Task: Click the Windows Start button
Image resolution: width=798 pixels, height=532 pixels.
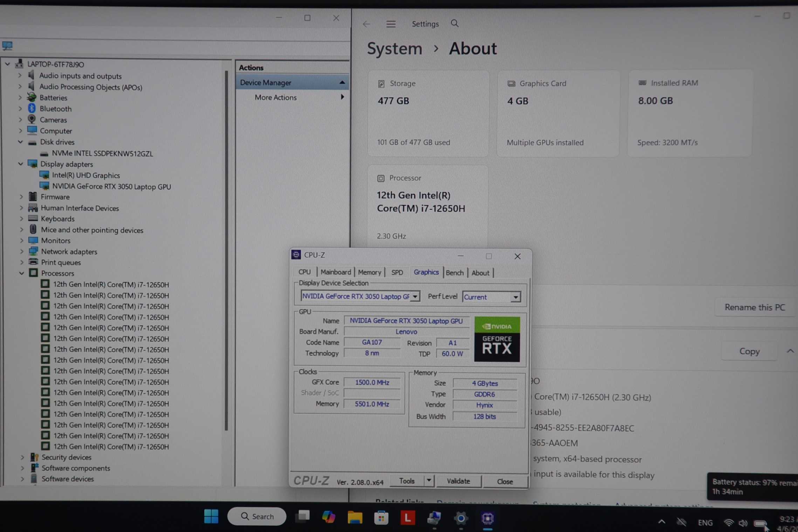Action: tap(211, 517)
